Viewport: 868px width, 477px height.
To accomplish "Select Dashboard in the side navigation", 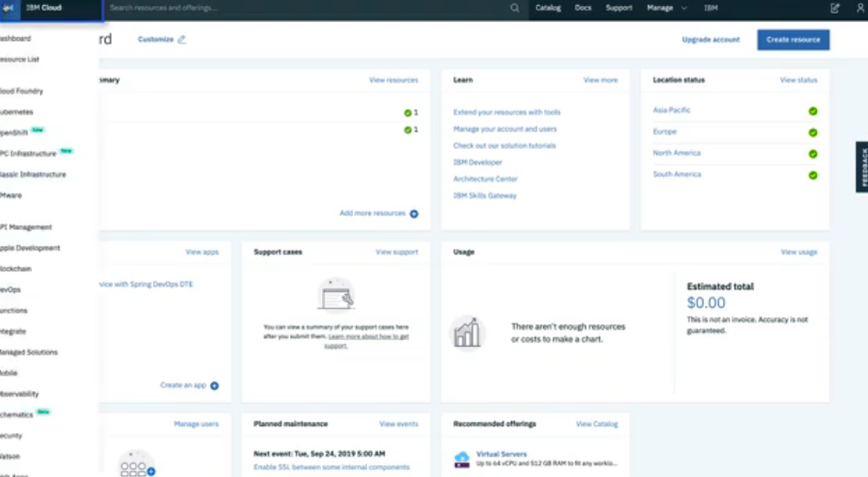I will [16, 38].
